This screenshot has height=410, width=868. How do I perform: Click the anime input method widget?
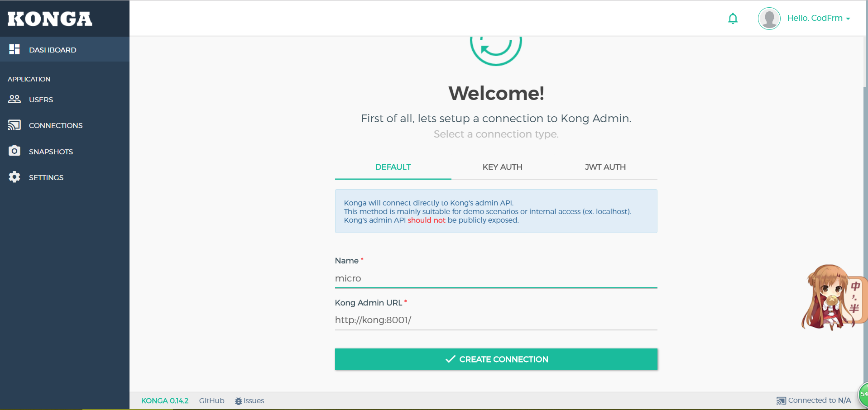(831, 297)
